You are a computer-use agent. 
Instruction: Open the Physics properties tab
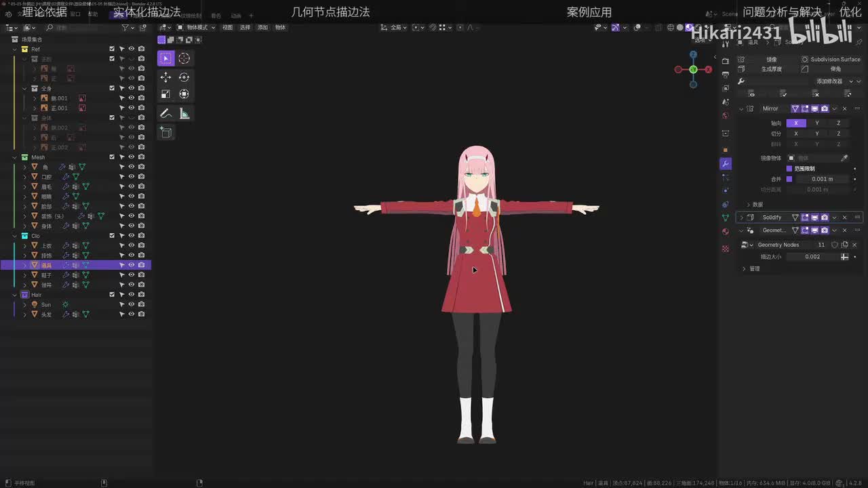tap(726, 191)
